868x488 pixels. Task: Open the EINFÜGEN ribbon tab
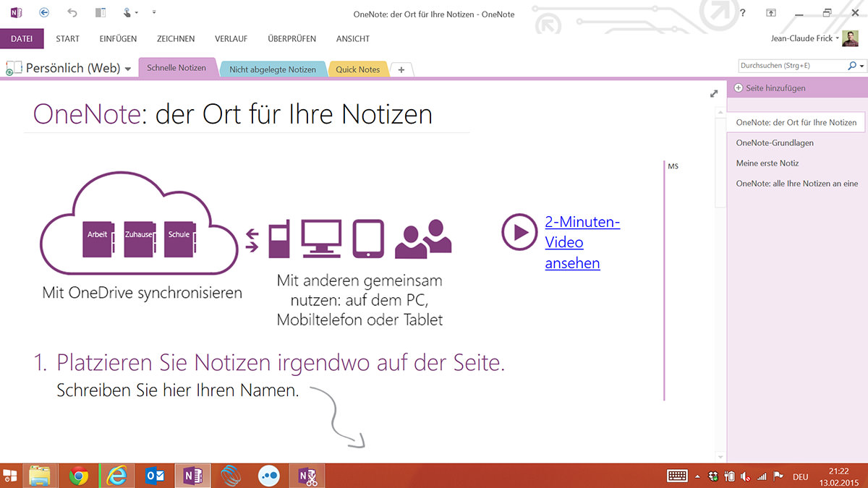coord(118,39)
